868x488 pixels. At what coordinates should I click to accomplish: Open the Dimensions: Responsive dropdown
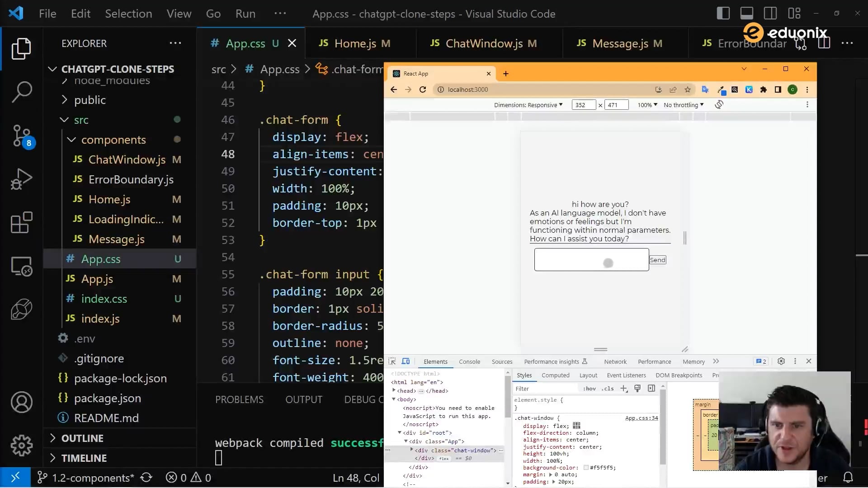point(528,104)
